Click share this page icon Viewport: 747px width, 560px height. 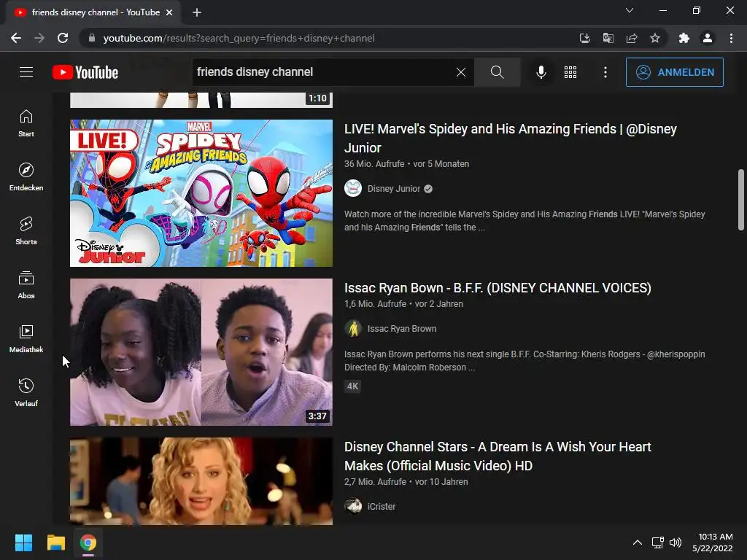(x=632, y=38)
